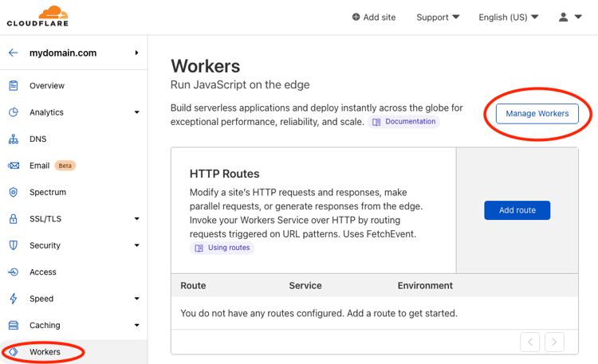Expand the SSL/TLS submenu arrow
Viewport: 598px width, 364px height.
click(136, 219)
